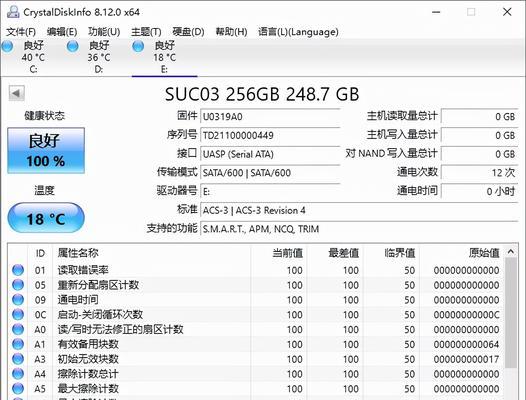Select the 擦除计数总计 attribute row
The image size is (526, 400).
pos(256,373)
